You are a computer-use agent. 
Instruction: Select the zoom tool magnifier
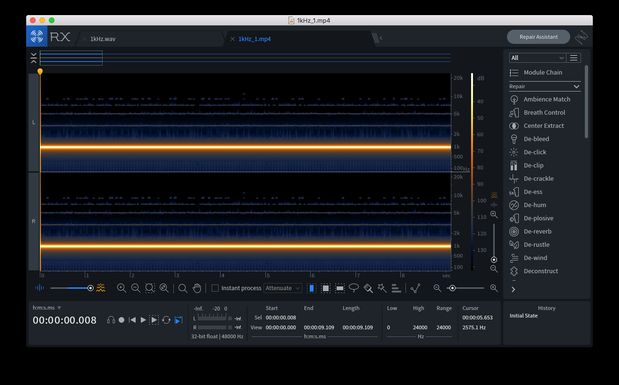182,288
